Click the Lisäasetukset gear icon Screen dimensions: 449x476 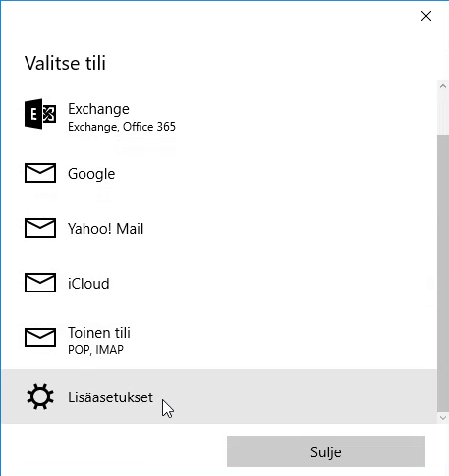[40, 397]
